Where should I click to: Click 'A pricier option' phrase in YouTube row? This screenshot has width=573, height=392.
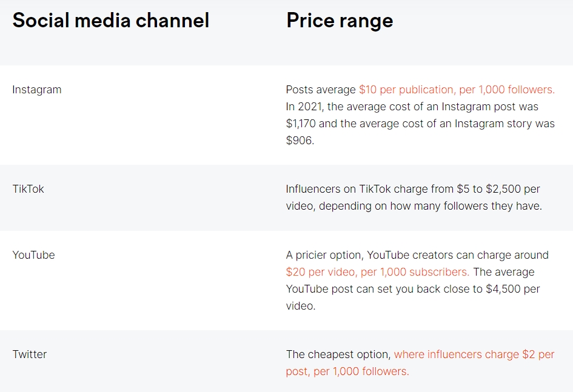[x=324, y=255]
